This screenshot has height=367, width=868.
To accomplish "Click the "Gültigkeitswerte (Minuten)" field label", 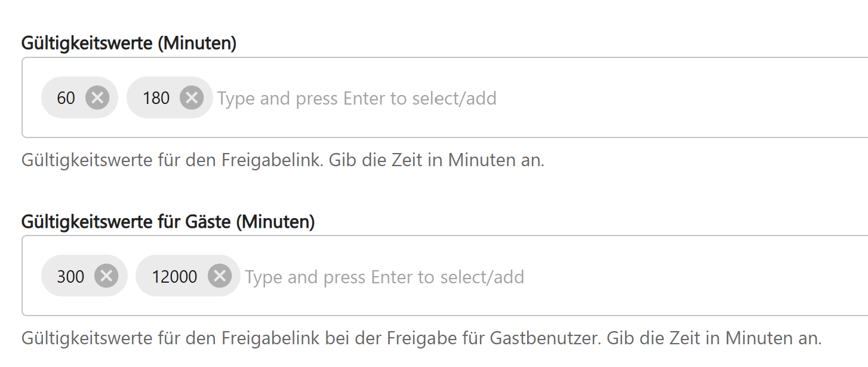I will point(129,44).
